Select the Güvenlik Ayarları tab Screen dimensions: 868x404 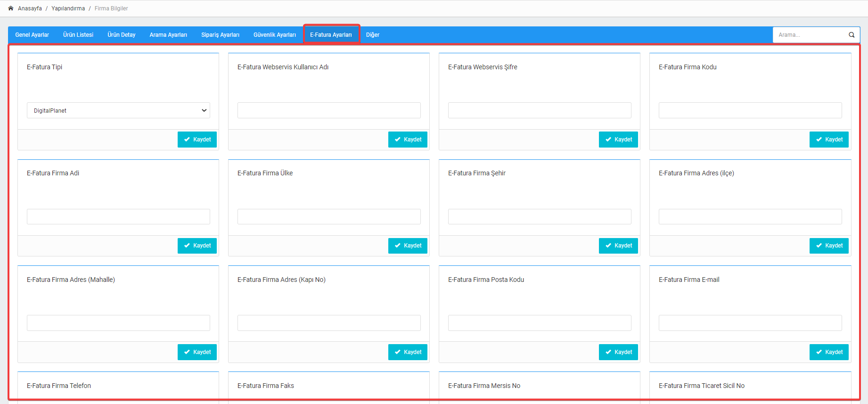pyautogui.click(x=275, y=35)
